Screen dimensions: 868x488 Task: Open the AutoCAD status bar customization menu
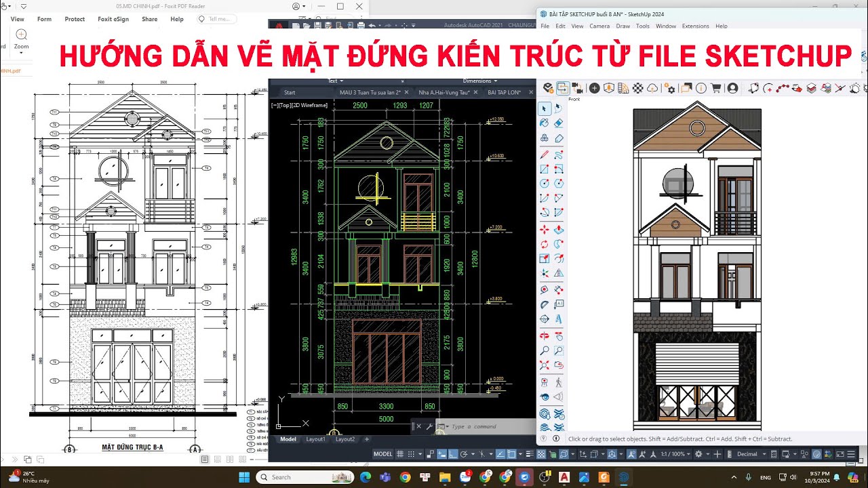tap(851, 454)
